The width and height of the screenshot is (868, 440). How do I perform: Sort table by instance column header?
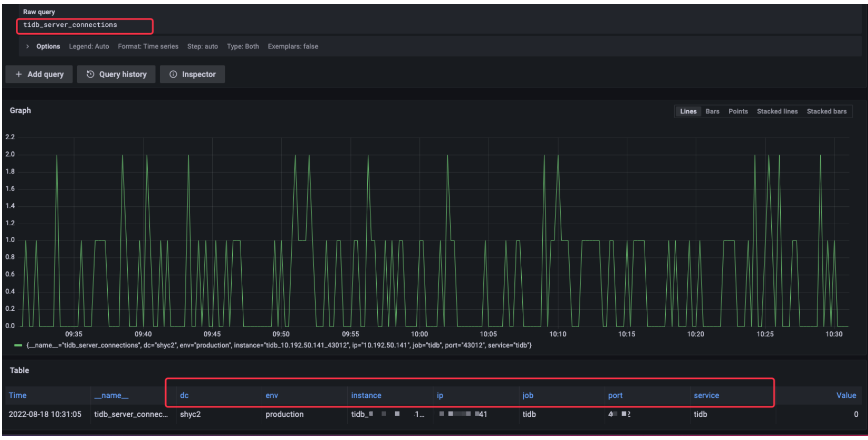(x=366, y=395)
